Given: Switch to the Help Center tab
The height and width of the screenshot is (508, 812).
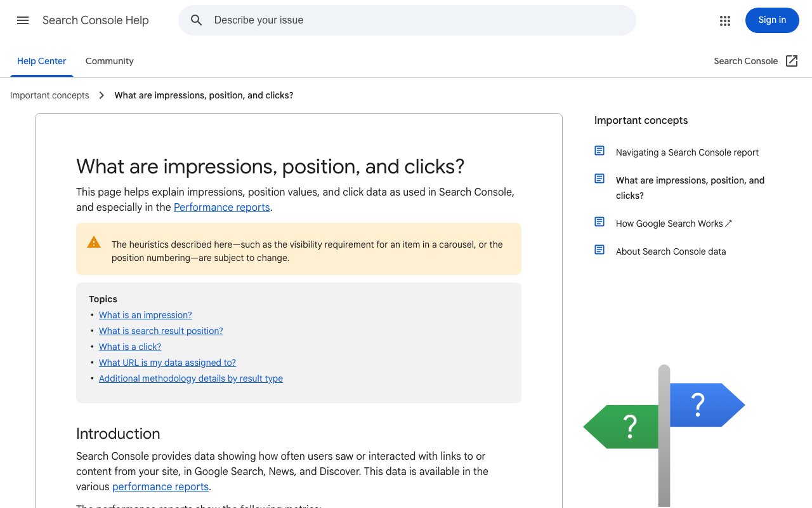Looking at the screenshot, I should click(x=42, y=61).
